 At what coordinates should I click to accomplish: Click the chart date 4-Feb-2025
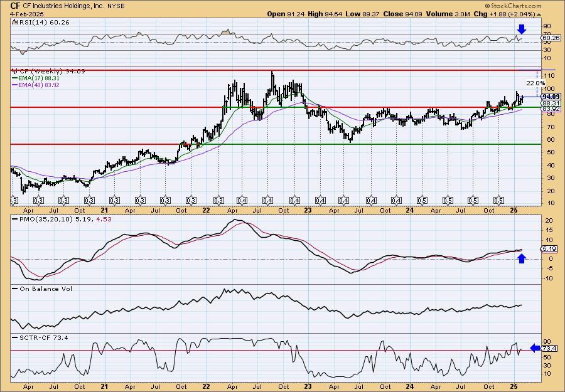tap(27, 14)
